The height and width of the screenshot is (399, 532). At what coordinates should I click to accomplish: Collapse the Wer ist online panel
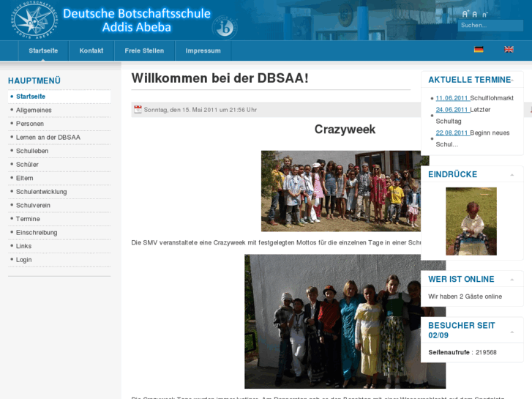512,280
